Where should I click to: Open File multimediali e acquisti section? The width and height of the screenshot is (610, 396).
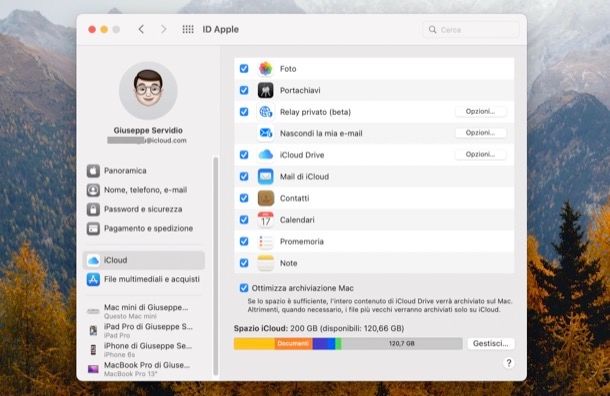coord(144,279)
